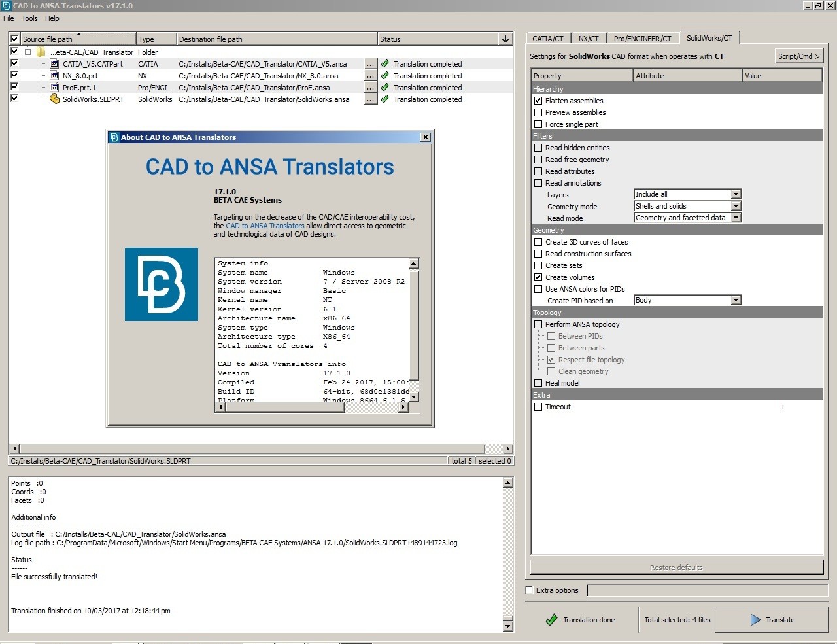Click the green checkmark status for CATIA_V5
Image resolution: width=837 pixels, height=644 pixels.
pos(384,64)
